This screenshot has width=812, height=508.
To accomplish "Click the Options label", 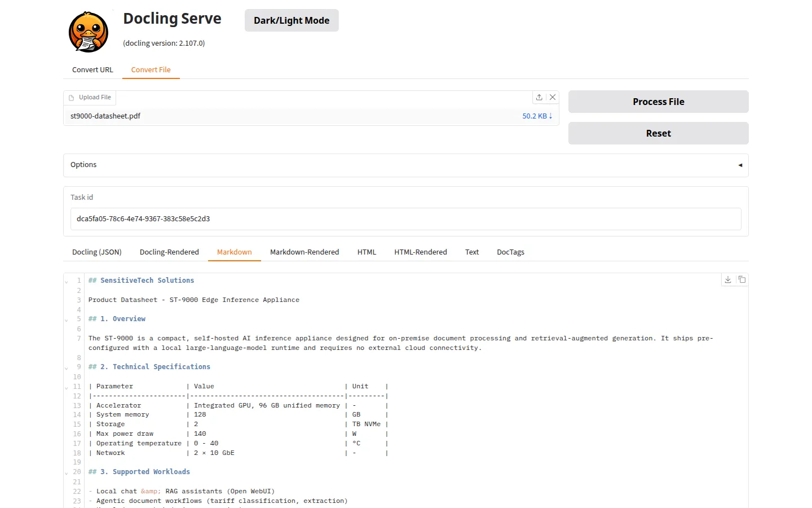I will (83, 165).
